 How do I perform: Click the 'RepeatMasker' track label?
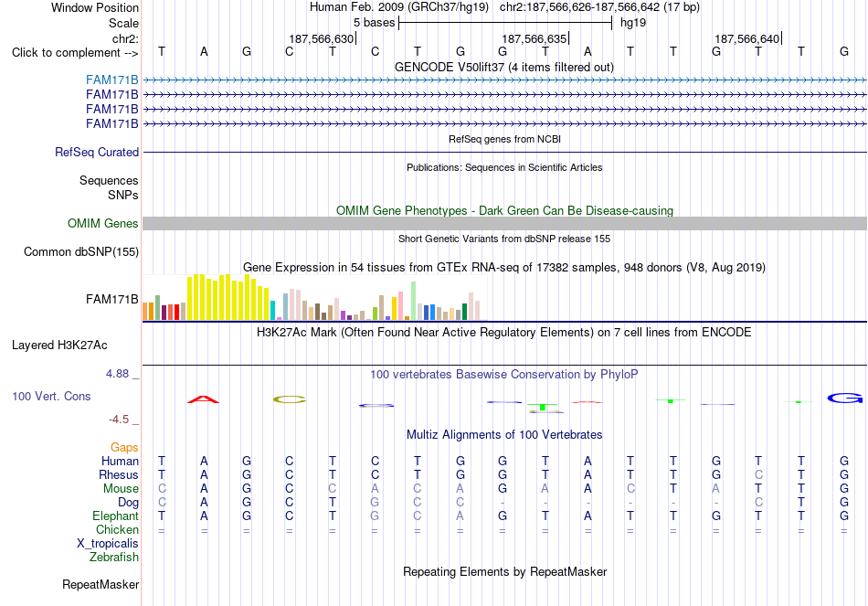(101, 584)
